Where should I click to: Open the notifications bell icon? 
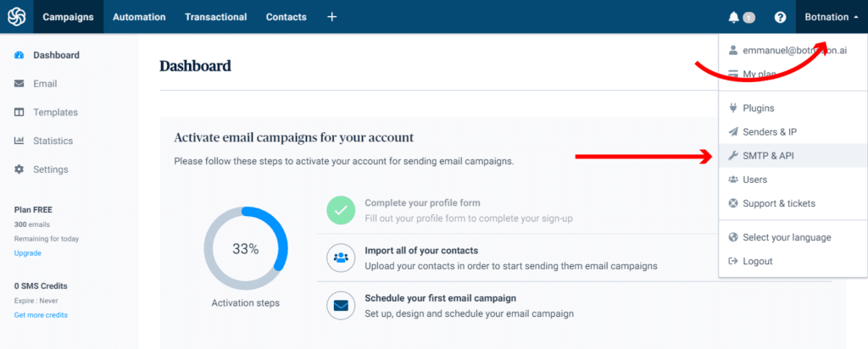point(733,17)
